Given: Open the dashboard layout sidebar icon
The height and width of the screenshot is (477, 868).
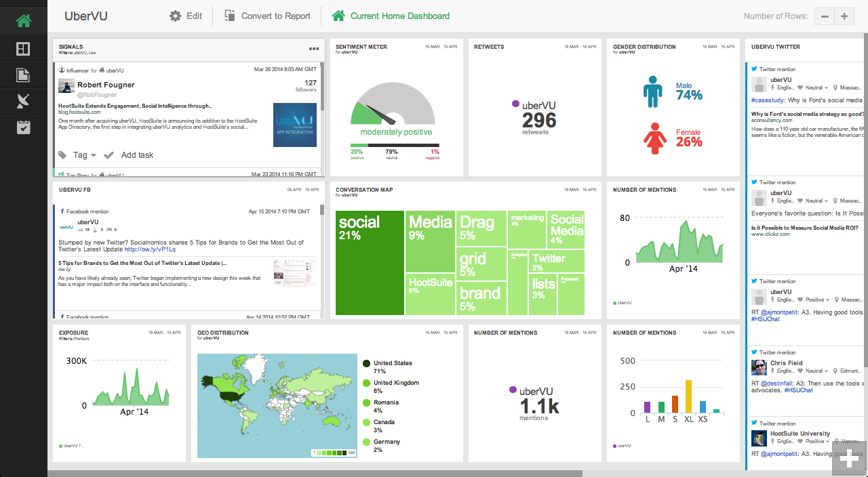Looking at the screenshot, I should pos(24,49).
